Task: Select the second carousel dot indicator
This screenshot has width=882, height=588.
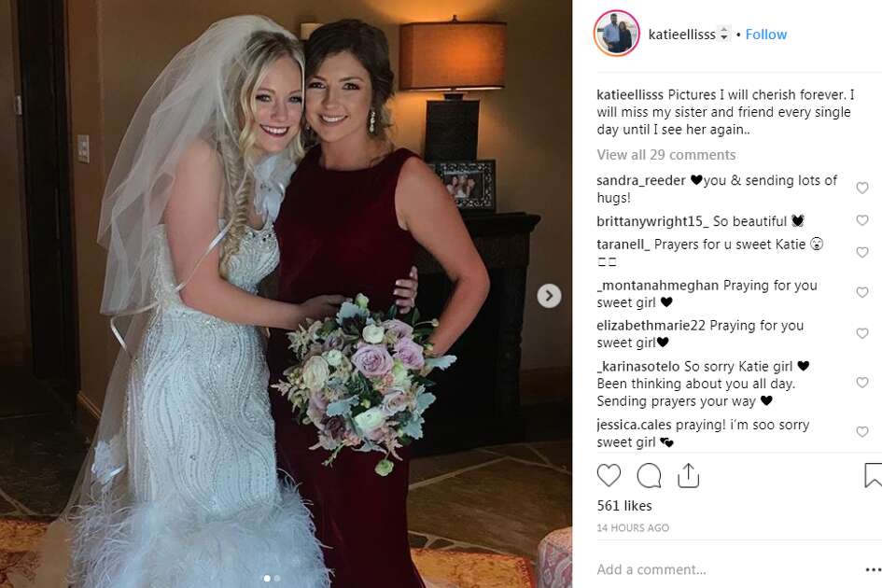Action: coord(277,578)
